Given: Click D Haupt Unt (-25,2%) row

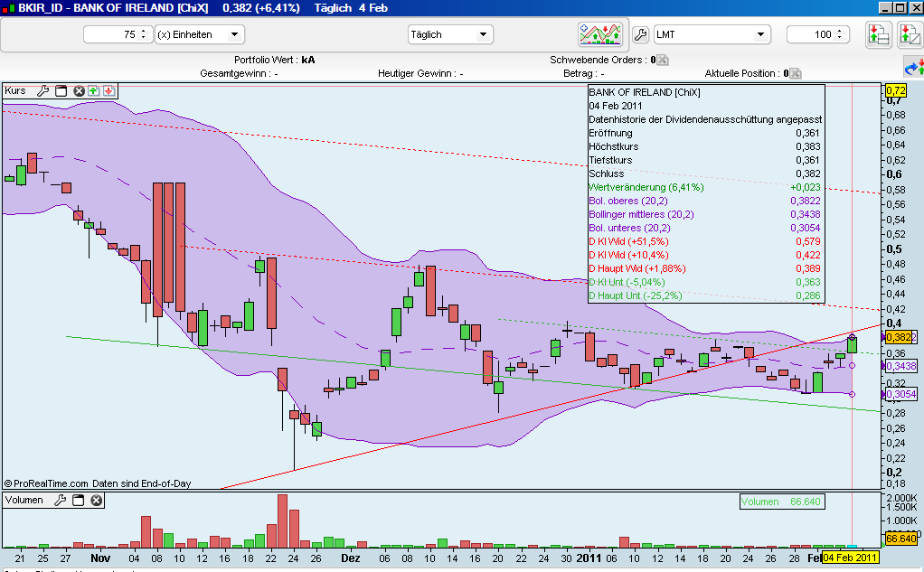Looking at the screenshot, I should (705, 295).
